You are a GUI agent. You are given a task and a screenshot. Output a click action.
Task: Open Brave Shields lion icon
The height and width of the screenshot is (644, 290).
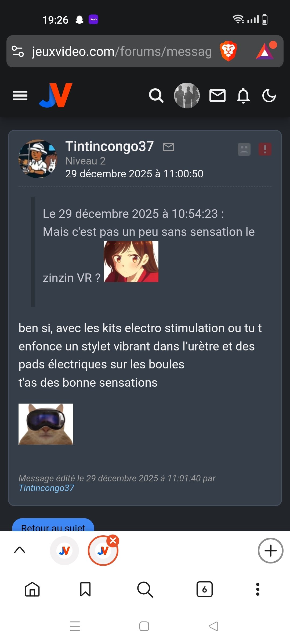(x=228, y=51)
